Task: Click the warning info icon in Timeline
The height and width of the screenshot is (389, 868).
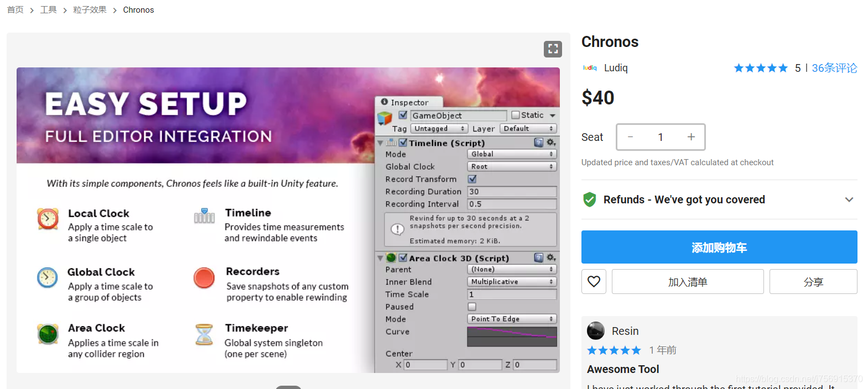Action: tap(397, 229)
